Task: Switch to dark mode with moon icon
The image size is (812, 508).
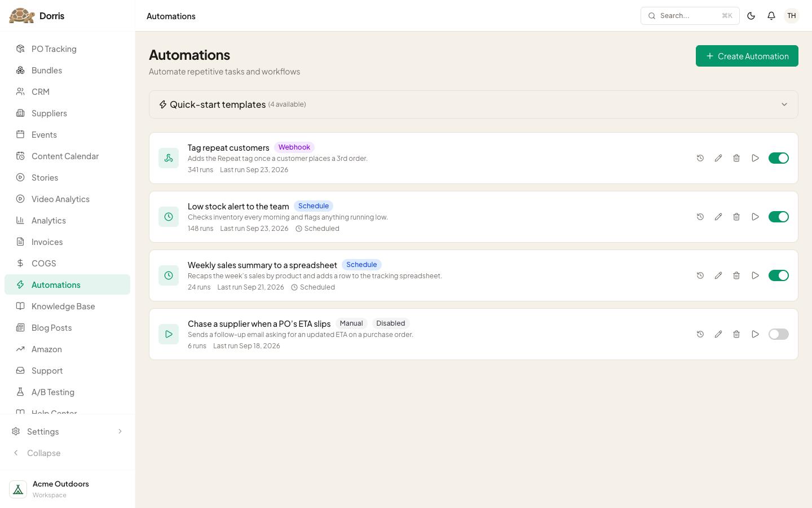Action: coord(751,16)
